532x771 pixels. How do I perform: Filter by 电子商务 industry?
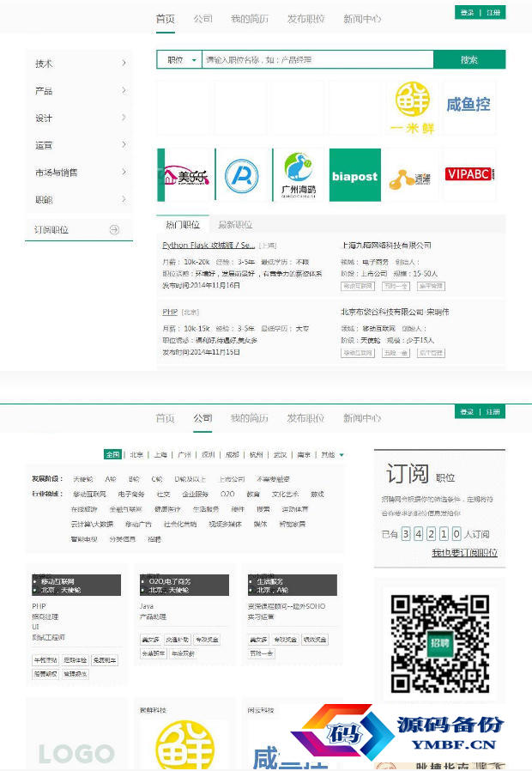(131, 494)
